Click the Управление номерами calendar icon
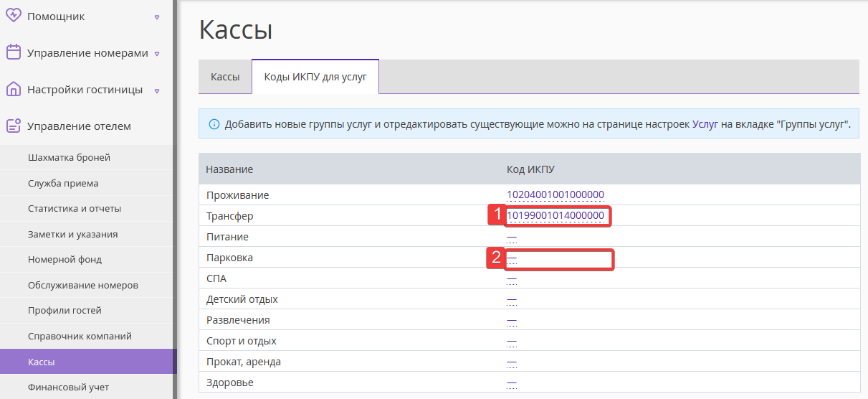 coord(13,52)
